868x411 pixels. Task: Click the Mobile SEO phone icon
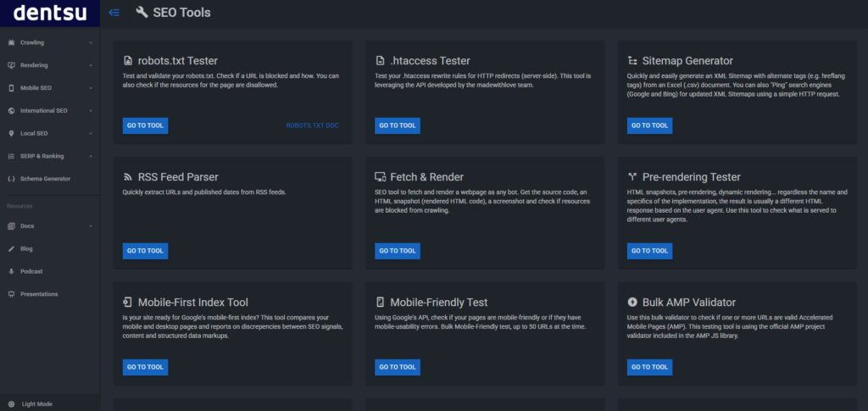coord(12,88)
